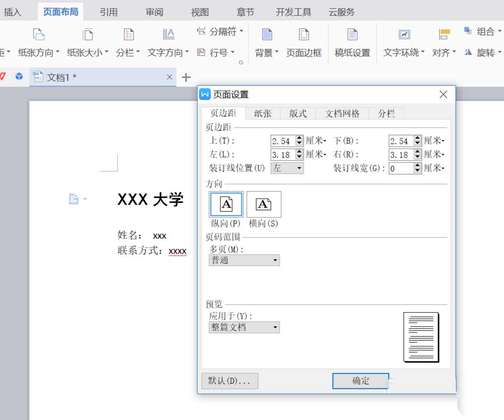Click the page preview thumbnail
The width and height of the screenshot is (504, 420).
coord(421,337)
